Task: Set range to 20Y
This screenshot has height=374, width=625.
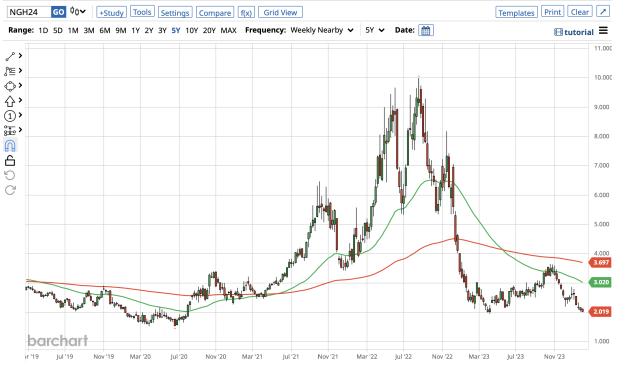Action: 209,30
